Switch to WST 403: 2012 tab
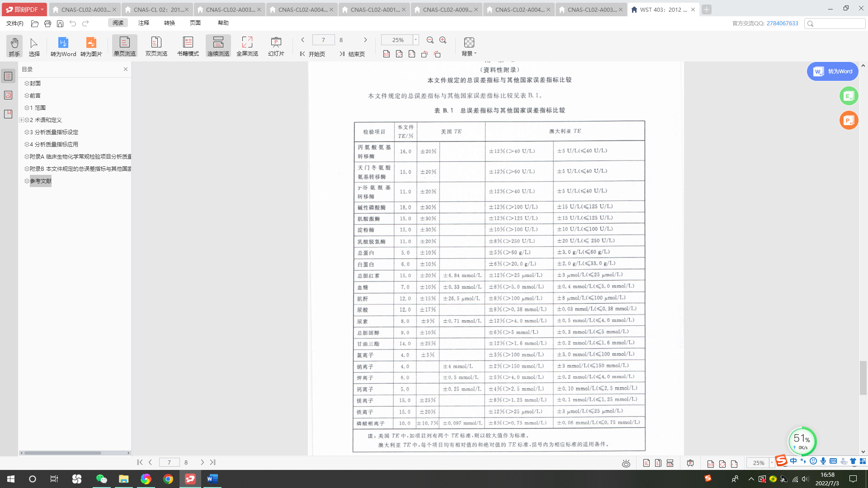Screen dimensions: 868x488 (663, 9)
